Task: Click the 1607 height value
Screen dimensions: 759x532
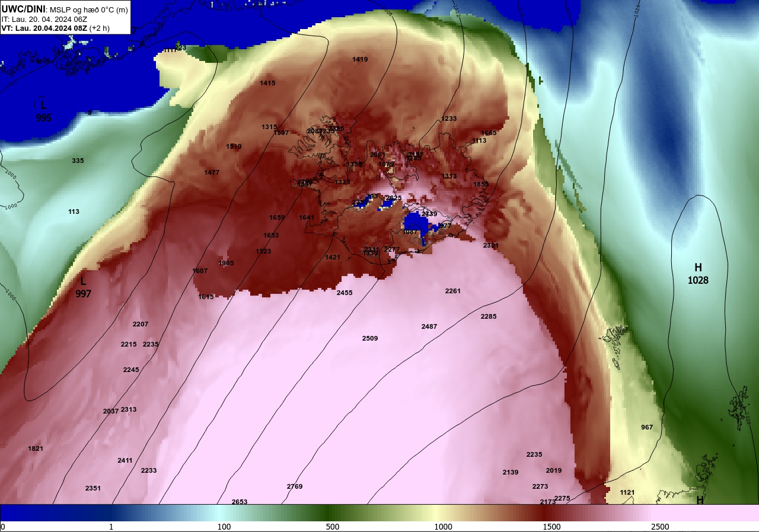Action: tap(200, 271)
